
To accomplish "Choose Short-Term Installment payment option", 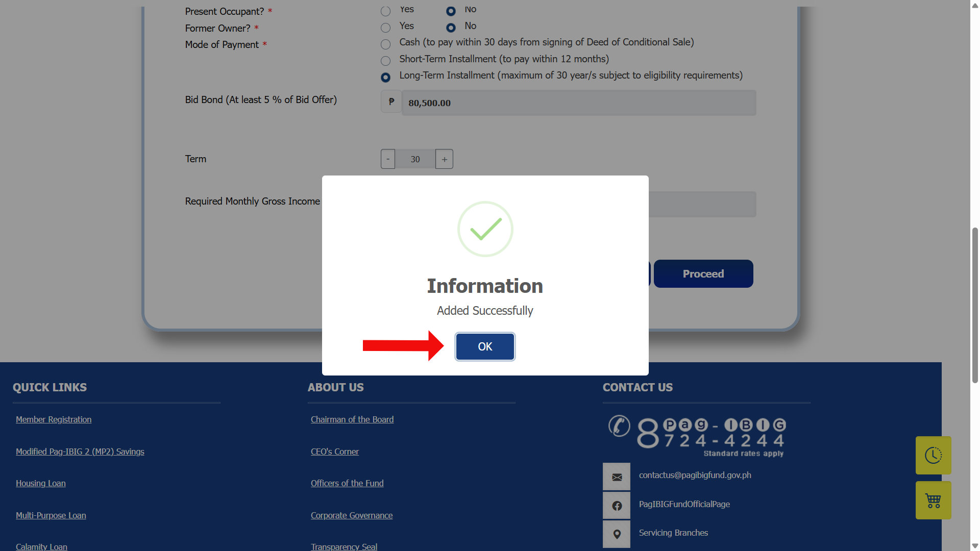I will click(x=385, y=61).
